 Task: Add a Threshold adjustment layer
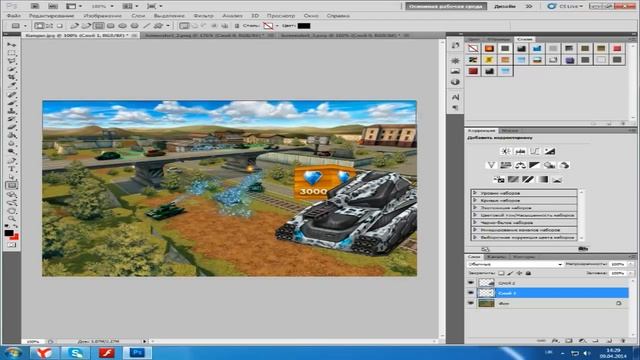click(x=528, y=179)
